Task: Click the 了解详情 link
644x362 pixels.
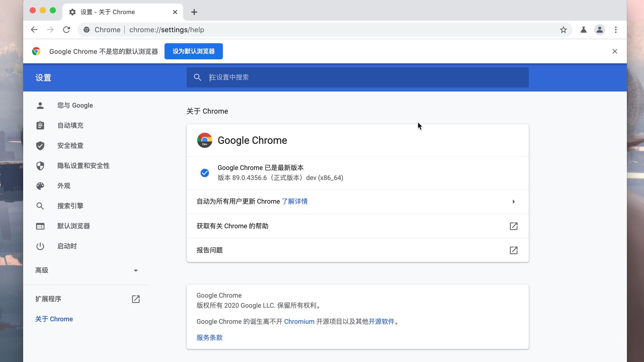Action: point(295,201)
